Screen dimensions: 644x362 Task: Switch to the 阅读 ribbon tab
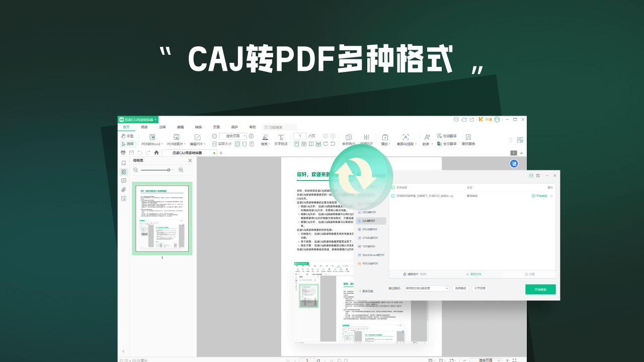click(x=144, y=127)
